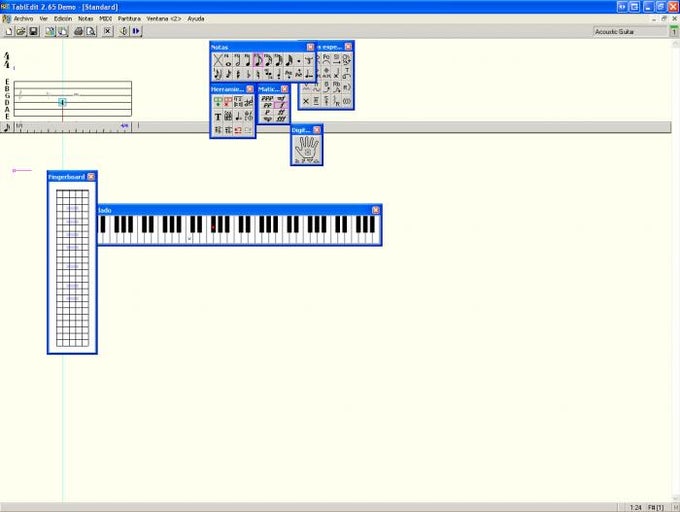Save the tablature with the floppy icon
This screenshot has height=512, width=680.
click(33, 31)
